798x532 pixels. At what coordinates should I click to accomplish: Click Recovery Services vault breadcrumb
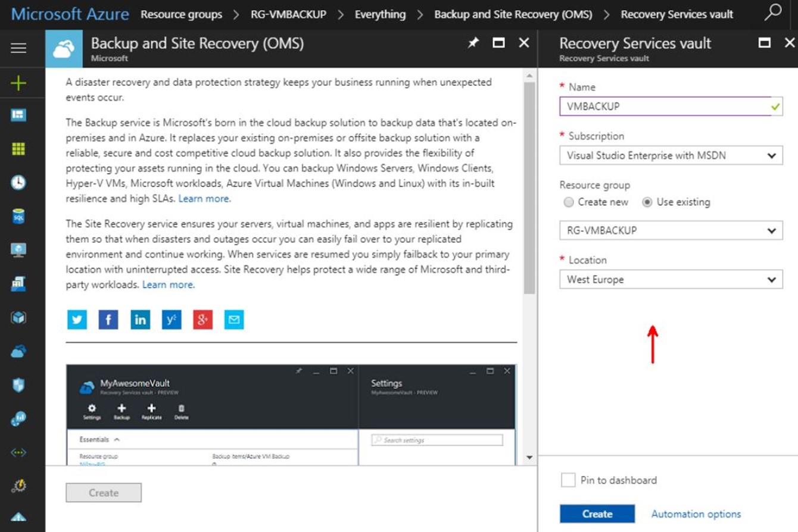click(677, 14)
